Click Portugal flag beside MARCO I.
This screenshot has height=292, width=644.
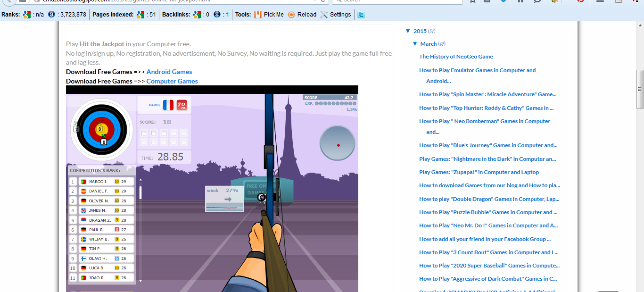point(83,182)
